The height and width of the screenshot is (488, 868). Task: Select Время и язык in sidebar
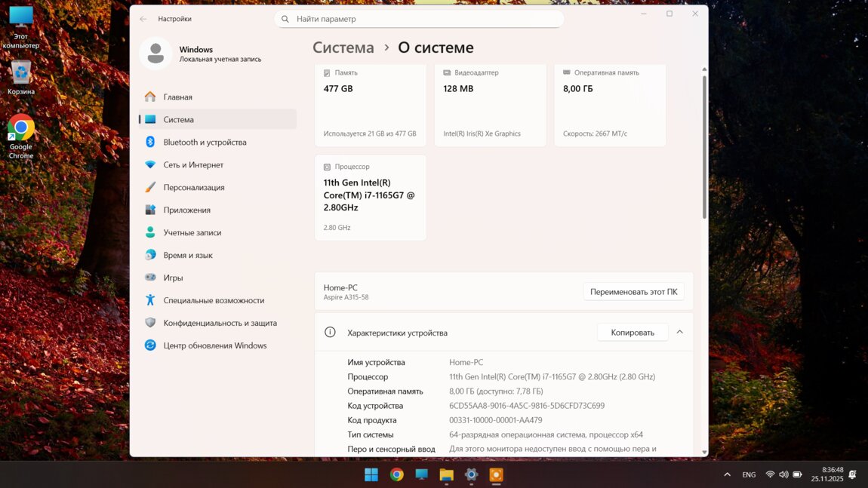click(188, 255)
